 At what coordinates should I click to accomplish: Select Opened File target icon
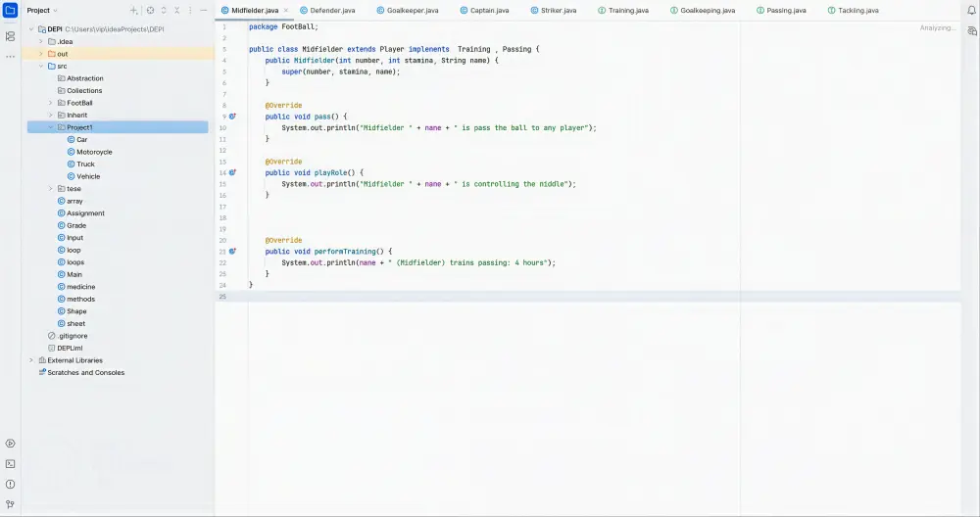151,10
